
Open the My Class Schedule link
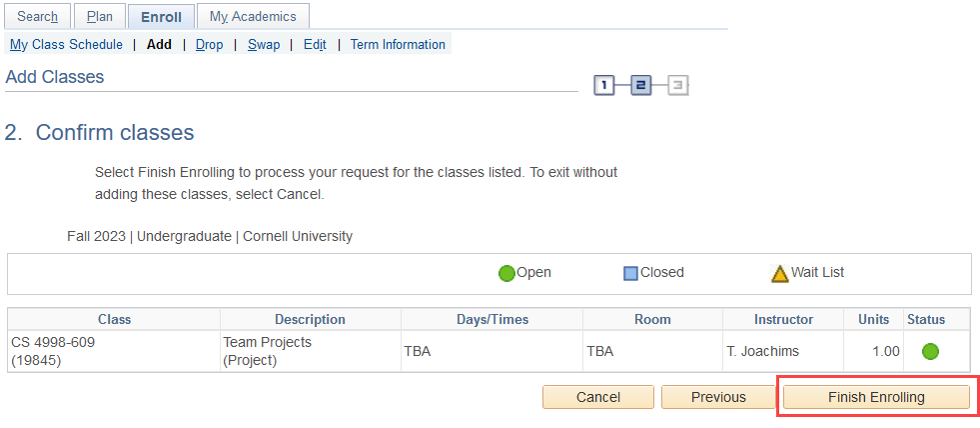coord(66,45)
